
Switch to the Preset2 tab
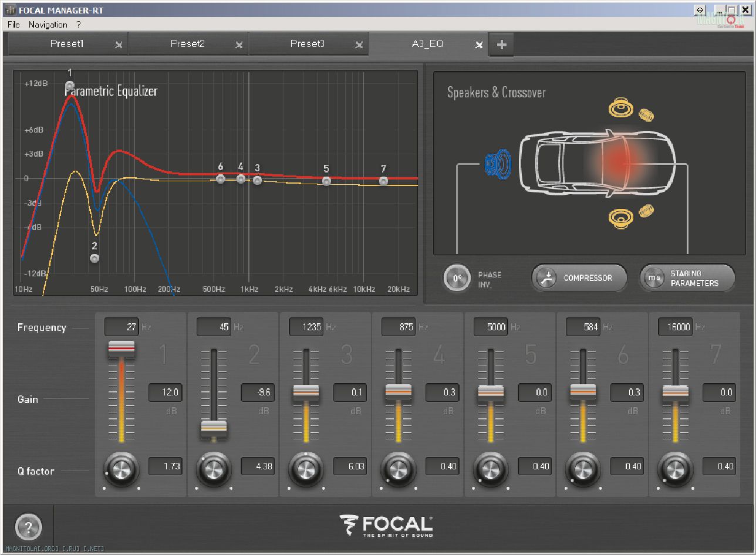tap(188, 44)
